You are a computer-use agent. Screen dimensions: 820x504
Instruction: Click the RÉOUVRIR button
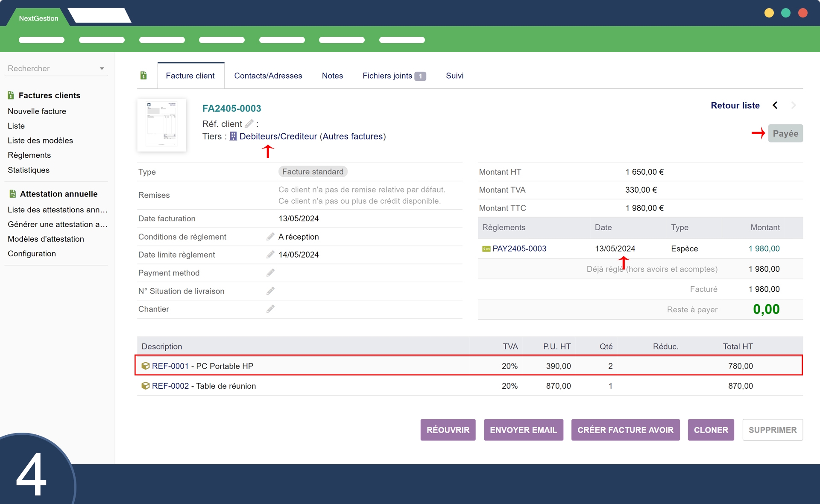click(x=448, y=430)
